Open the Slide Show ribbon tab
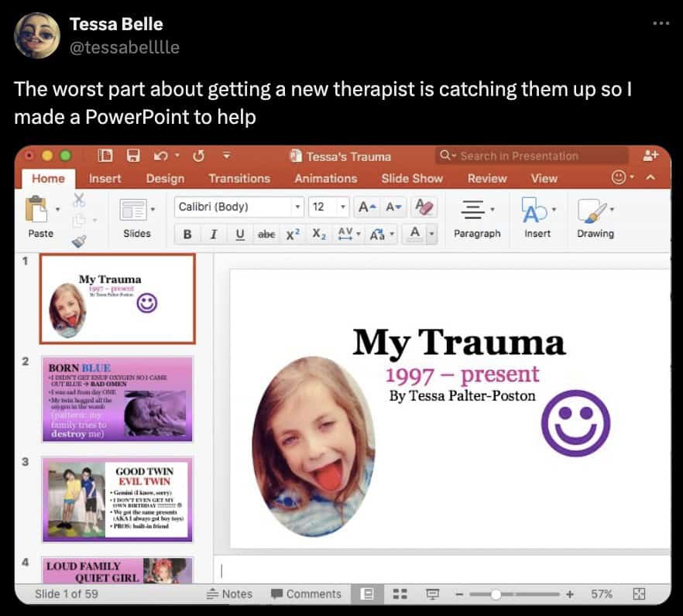Image resolution: width=683 pixels, height=616 pixels. 412,178
